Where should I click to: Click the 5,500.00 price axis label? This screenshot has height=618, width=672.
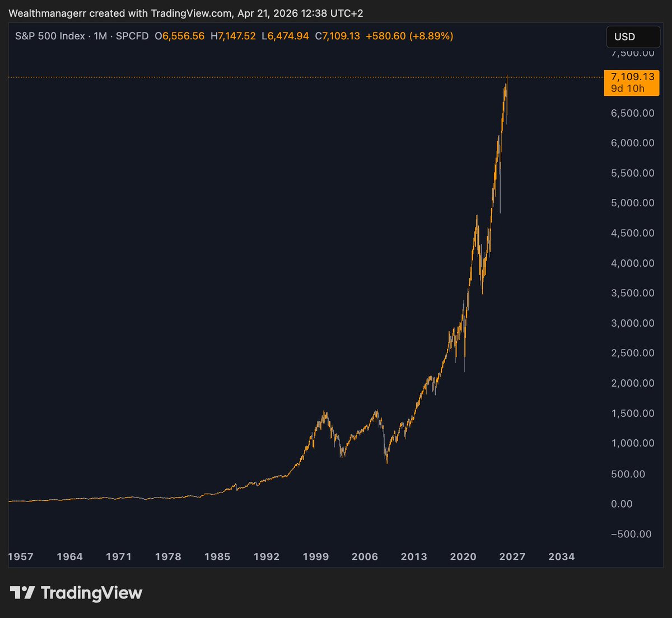pos(632,173)
